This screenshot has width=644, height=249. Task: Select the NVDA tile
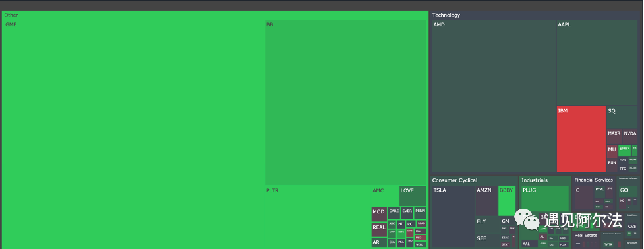point(630,137)
